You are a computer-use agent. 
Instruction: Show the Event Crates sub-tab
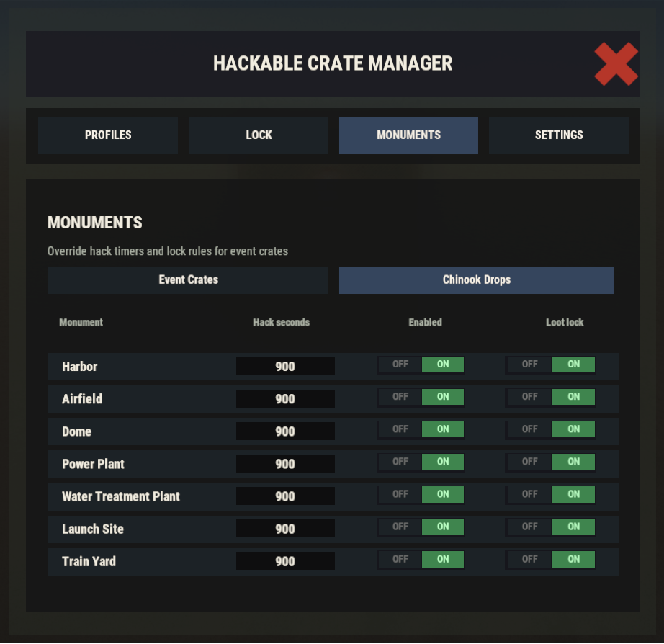click(187, 280)
